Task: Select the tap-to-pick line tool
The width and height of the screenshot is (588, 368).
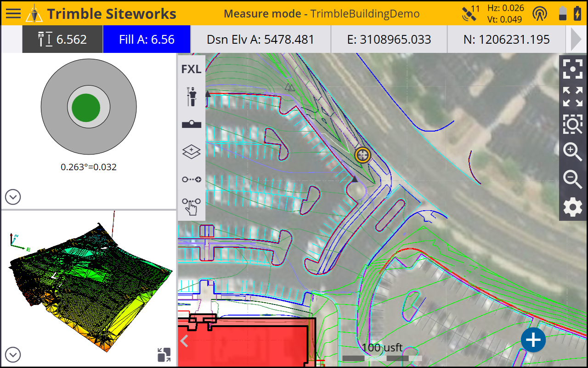Action: (x=192, y=207)
